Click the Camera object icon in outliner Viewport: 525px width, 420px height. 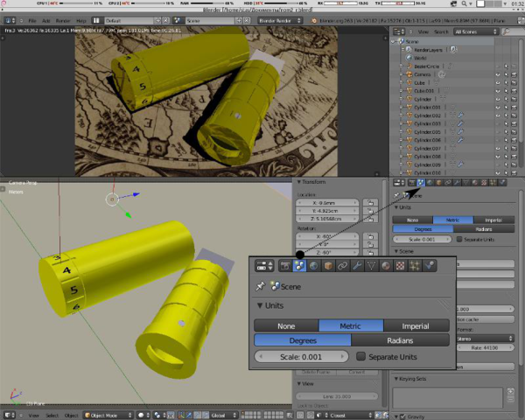pos(409,74)
